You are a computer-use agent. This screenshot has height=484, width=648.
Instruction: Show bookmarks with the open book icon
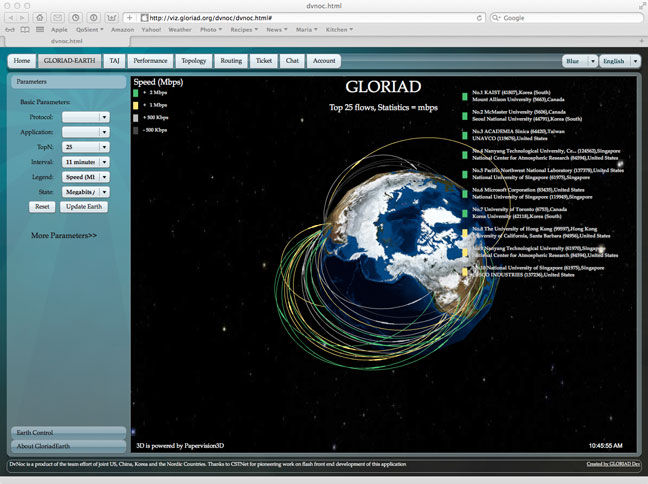(25, 30)
